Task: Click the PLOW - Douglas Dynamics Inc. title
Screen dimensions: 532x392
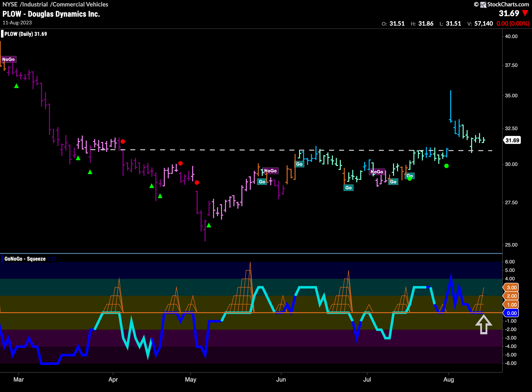Action: point(51,14)
